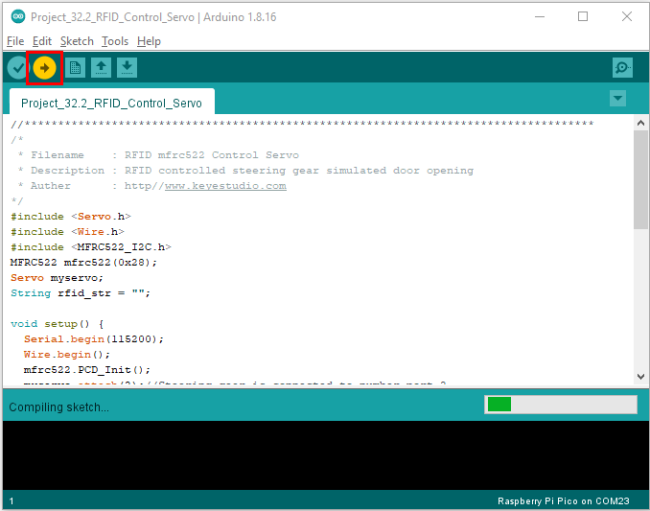This screenshot has width=650, height=511.
Task: Maximize the Arduino window
Action: click(583, 17)
